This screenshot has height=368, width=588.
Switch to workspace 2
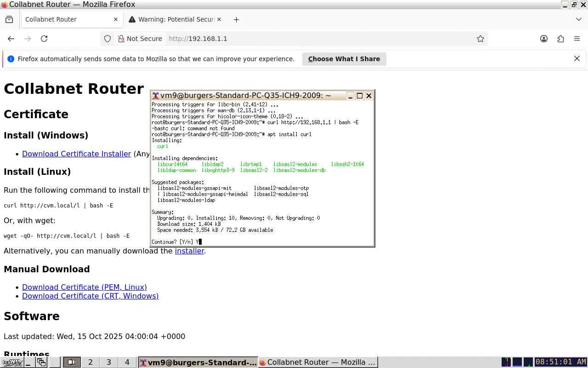point(90,362)
